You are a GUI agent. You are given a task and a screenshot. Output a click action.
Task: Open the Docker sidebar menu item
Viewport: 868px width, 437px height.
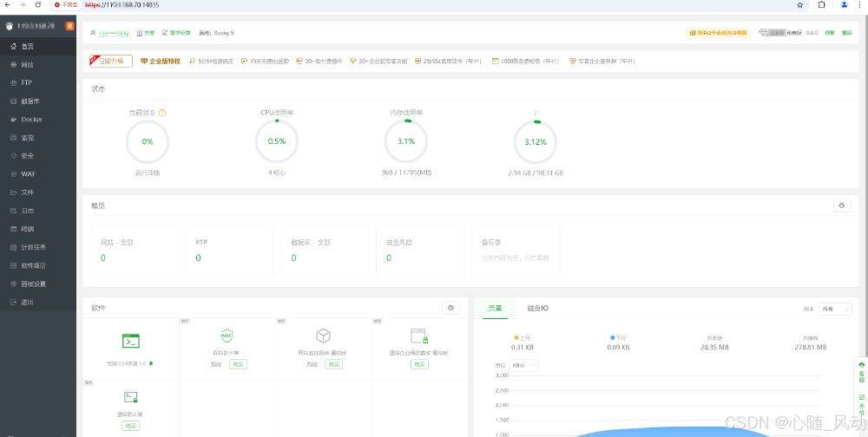tap(31, 120)
